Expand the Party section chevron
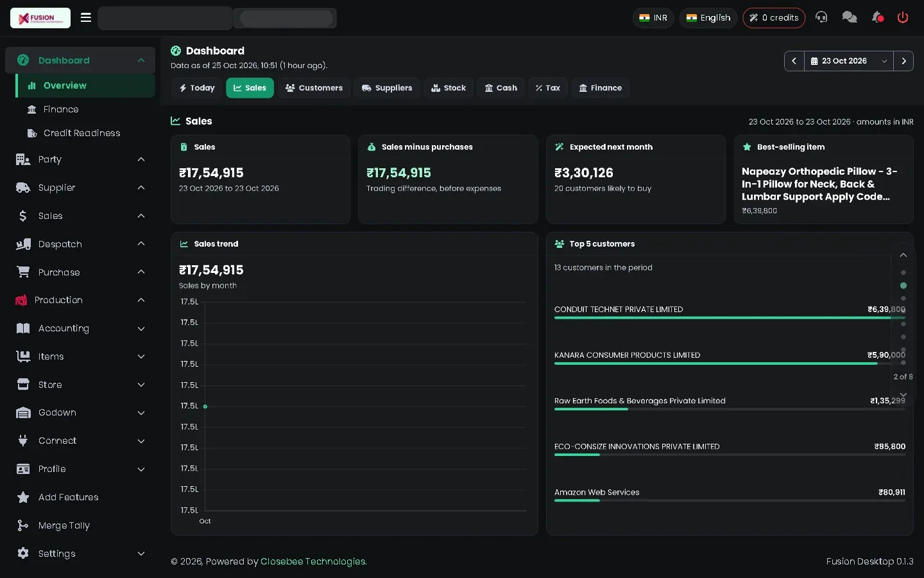924x578 pixels. coord(141,159)
